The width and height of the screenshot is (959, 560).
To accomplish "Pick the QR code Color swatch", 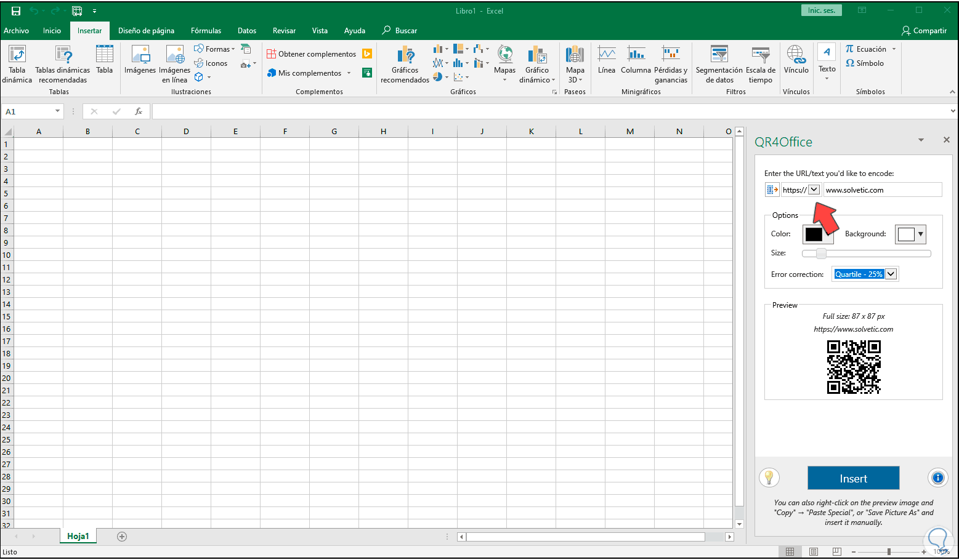I will [x=814, y=234].
